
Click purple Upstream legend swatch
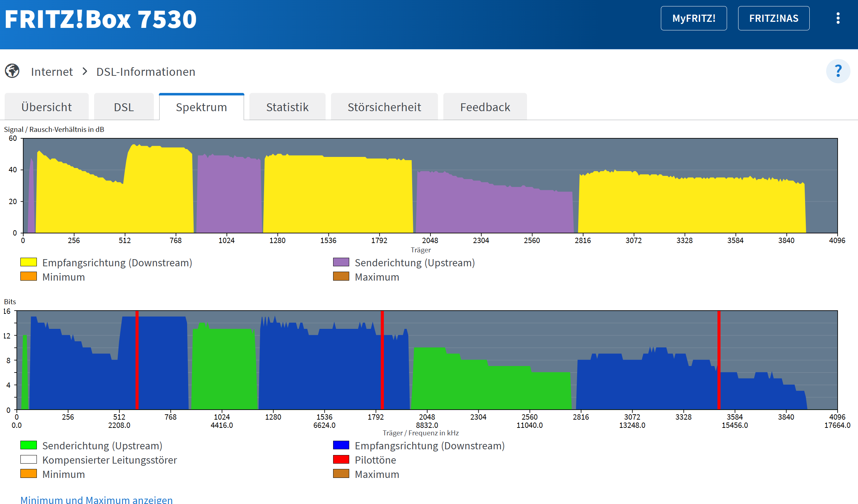341,262
